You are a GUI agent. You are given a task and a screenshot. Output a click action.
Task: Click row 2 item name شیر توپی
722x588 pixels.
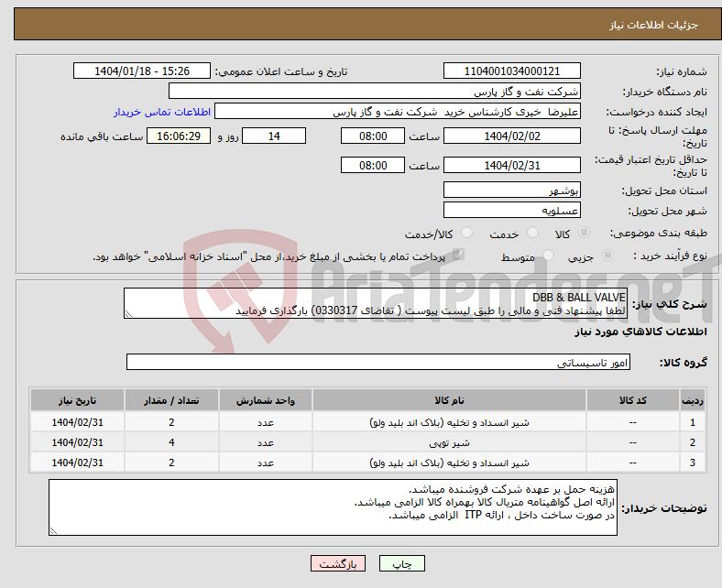(x=449, y=442)
